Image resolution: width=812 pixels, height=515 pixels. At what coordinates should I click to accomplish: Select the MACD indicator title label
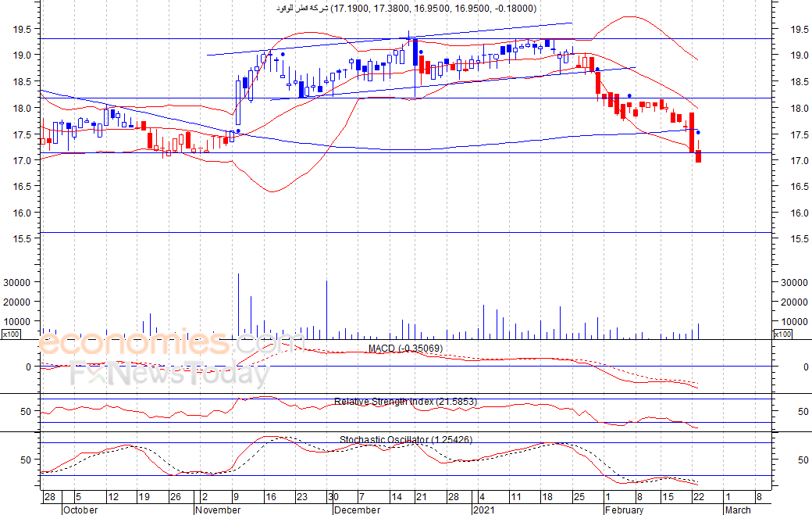(405, 349)
